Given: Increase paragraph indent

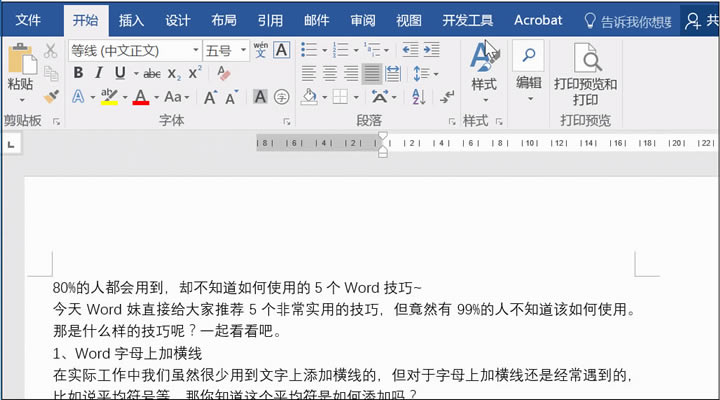Looking at the screenshot, I should click(x=431, y=49).
